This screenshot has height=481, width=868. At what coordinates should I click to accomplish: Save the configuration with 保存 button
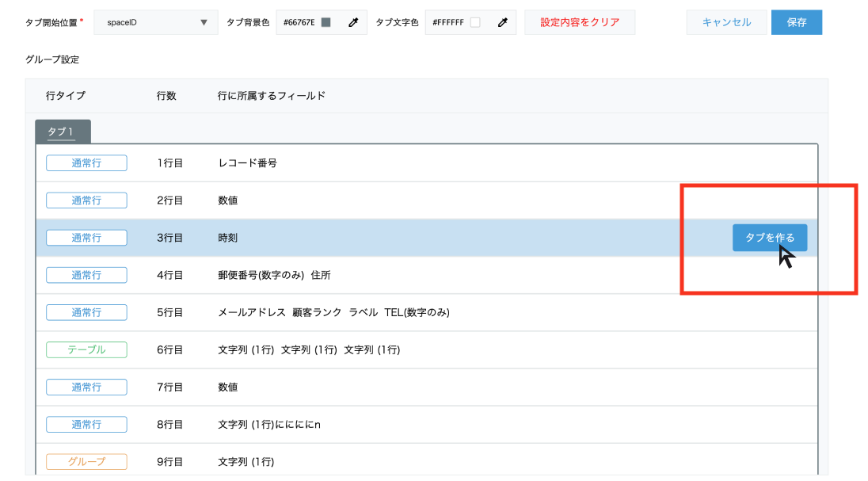796,22
